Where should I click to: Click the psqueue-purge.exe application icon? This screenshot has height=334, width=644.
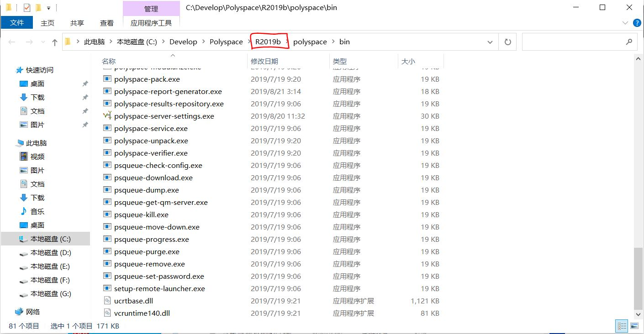click(x=107, y=251)
